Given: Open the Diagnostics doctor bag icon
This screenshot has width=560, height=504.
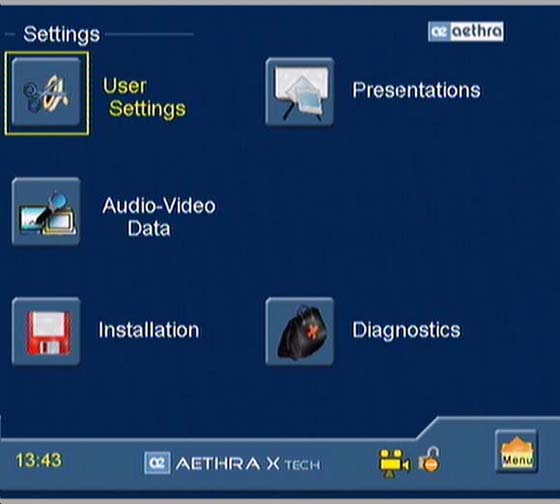Looking at the screenshot, I should click(x=300, y=332).
